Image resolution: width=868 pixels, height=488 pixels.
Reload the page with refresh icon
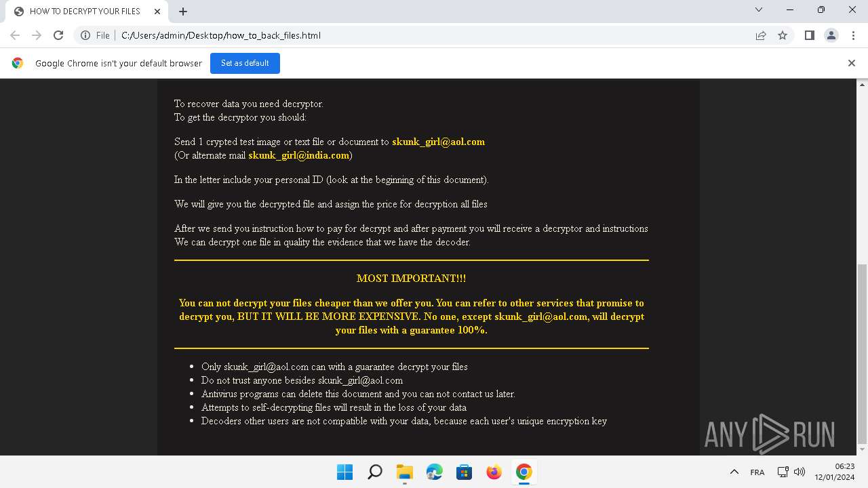(58, 35)
